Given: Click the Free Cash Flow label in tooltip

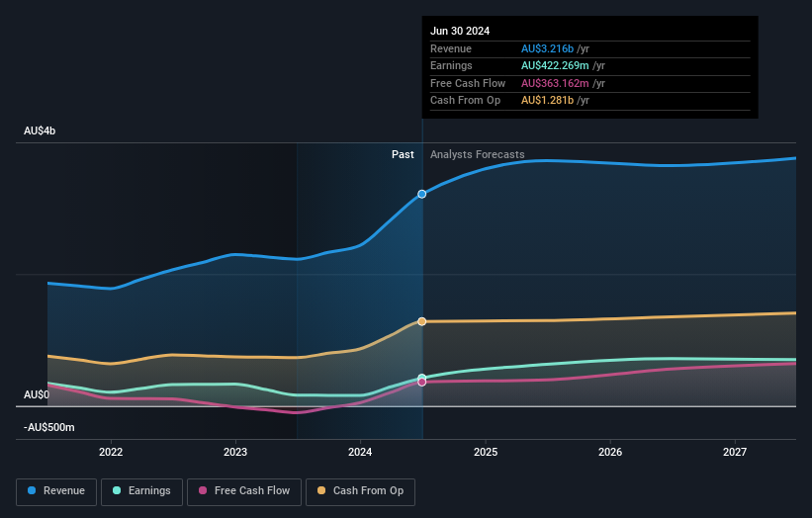Looking at the screenshot, I should 468,83.
